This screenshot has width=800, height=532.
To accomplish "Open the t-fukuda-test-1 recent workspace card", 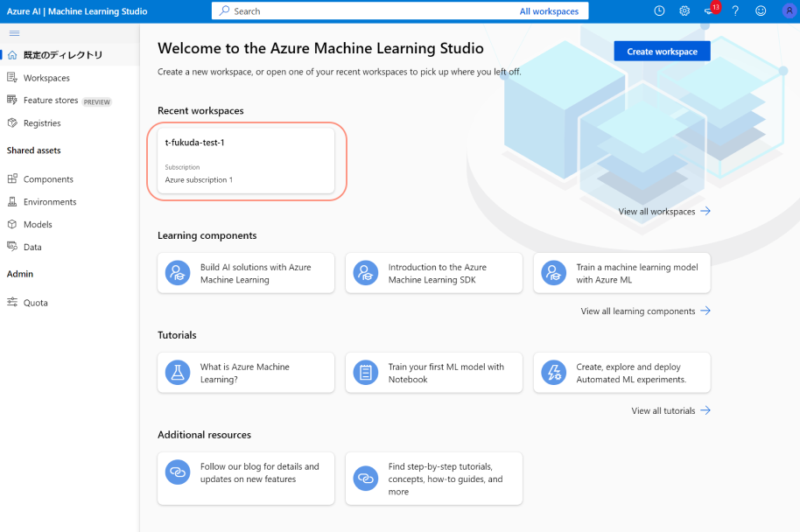I will 246,161.
